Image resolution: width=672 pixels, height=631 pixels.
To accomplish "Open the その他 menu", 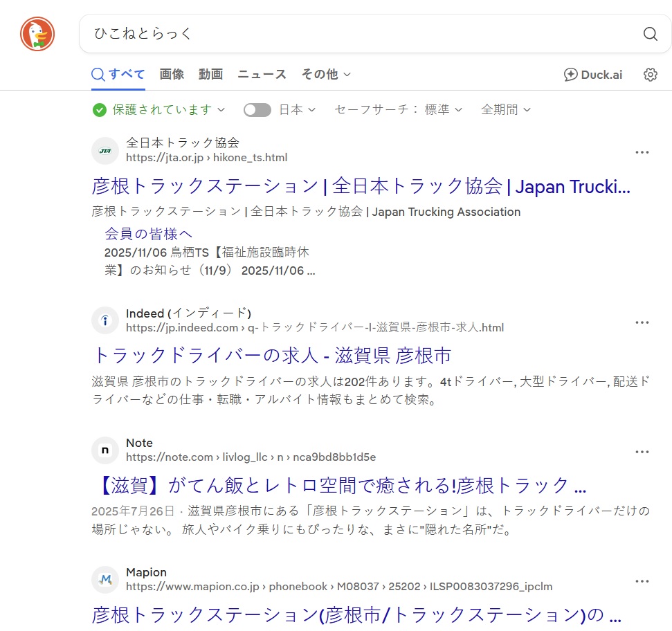I will [x=326, y=75].
